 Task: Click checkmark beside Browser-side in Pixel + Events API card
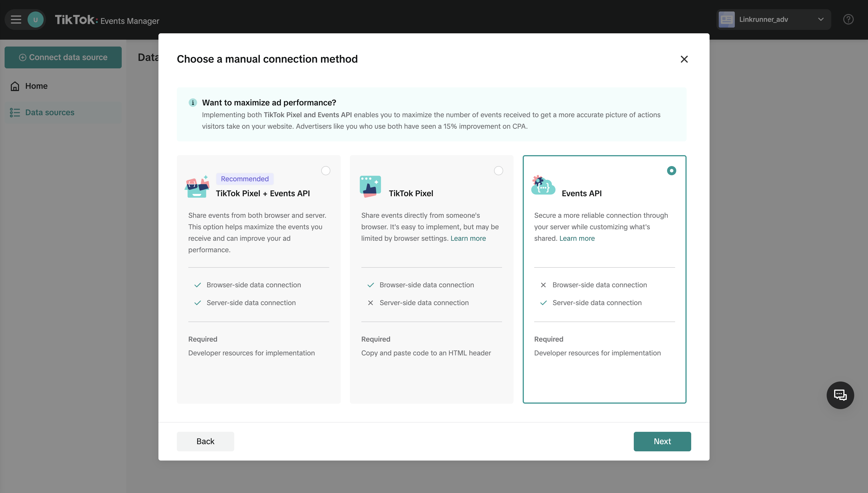pos(197,285)
